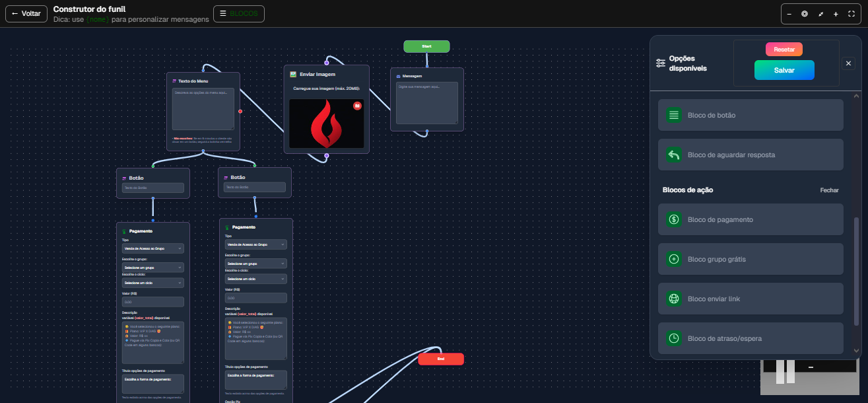868x403 pixels.
Task: Click the center-target icon in zoom toolbar
Action: pyautogui.click(x=805, y=14)
